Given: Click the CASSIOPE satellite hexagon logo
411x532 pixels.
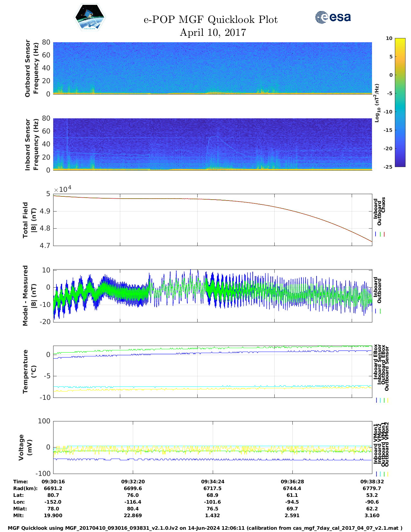Looking at the screenshot, I should coord(90,18).
